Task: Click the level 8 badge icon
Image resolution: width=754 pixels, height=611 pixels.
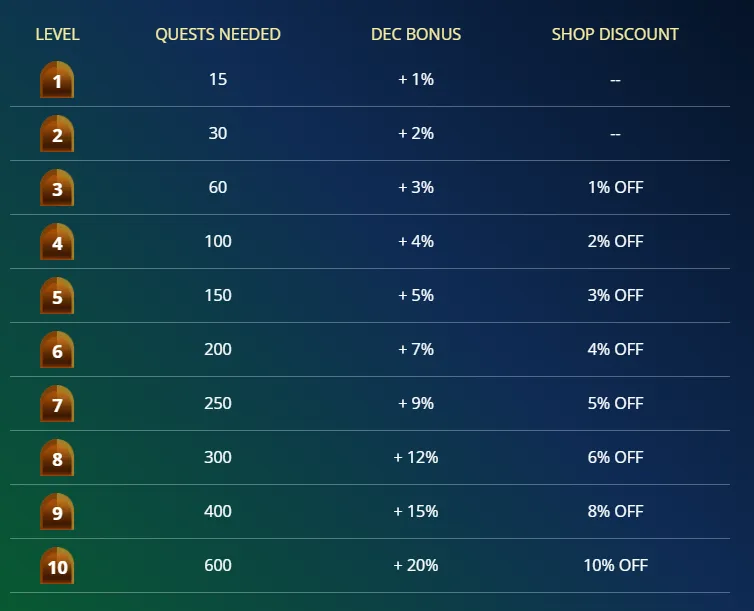Action: [57, 457]
